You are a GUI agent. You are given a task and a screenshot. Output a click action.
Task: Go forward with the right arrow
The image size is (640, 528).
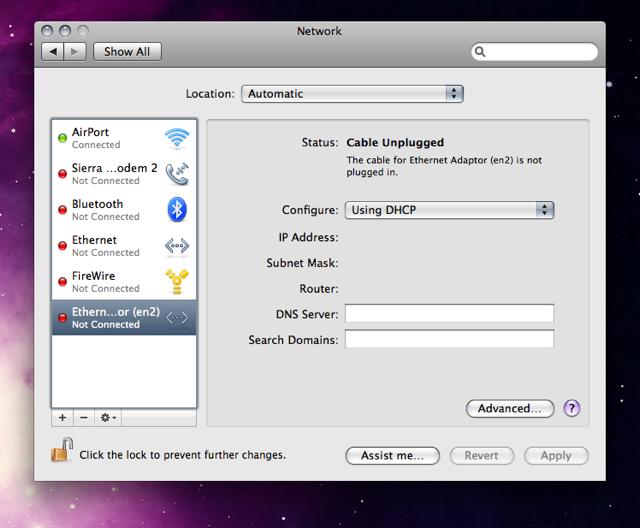coord(75,52)
